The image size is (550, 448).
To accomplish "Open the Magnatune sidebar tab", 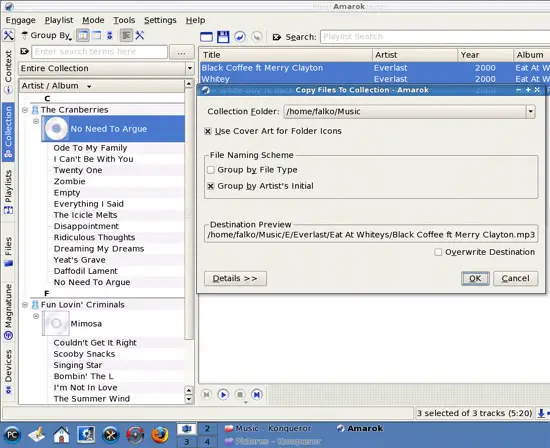I will point(8,312).
